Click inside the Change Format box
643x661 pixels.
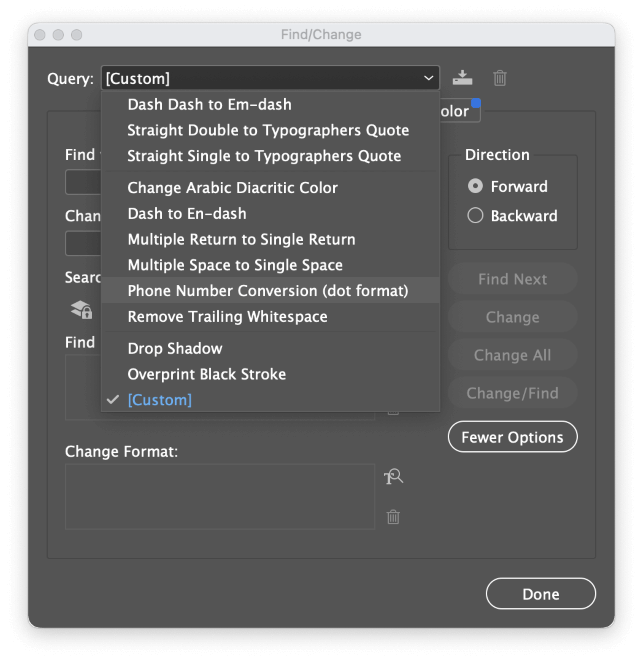pos(220,497)
